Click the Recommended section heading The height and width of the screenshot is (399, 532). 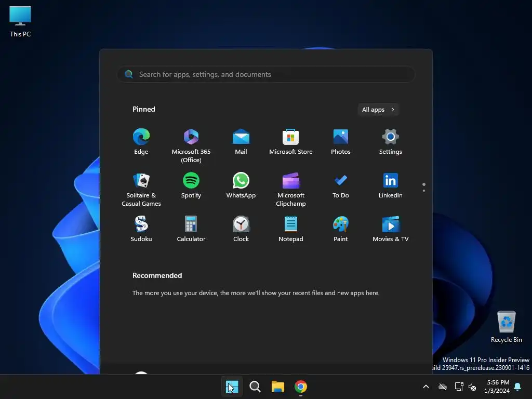(157, 275)
